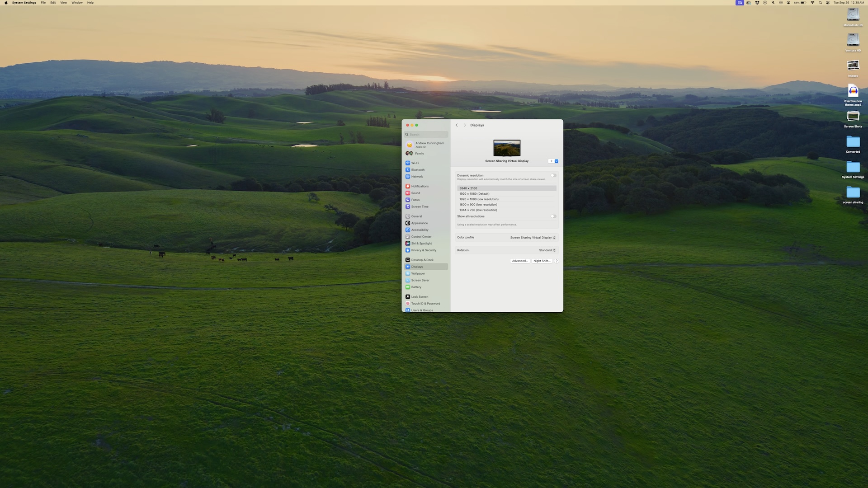Enable the Dynamic resolution toggle
The height and width of the screenshot is (488, 868).
553,175
